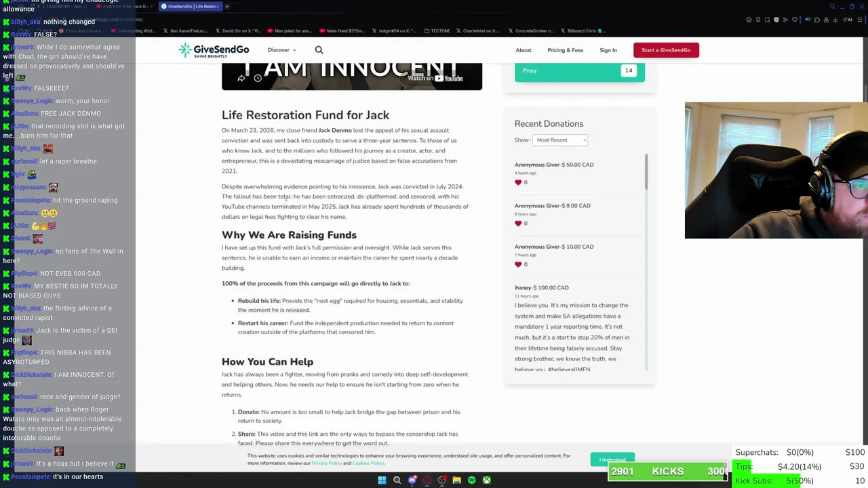
Task: Open OBS Studio from the taskbar
Action: [x=441, y=480]
